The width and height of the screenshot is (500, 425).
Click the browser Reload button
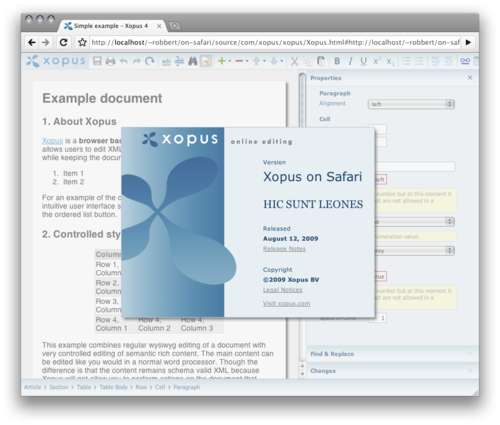point(63,42)
